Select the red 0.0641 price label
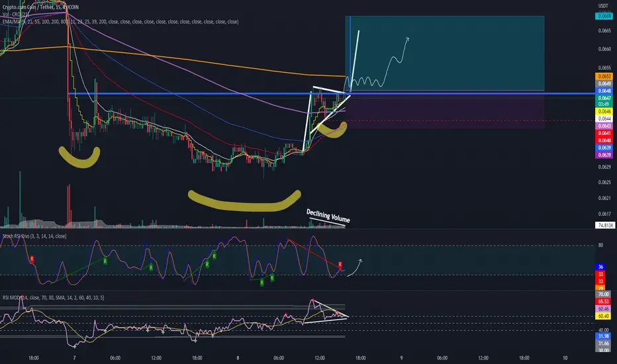This screenshot has width=617, height=364. (x=604, y=134)
